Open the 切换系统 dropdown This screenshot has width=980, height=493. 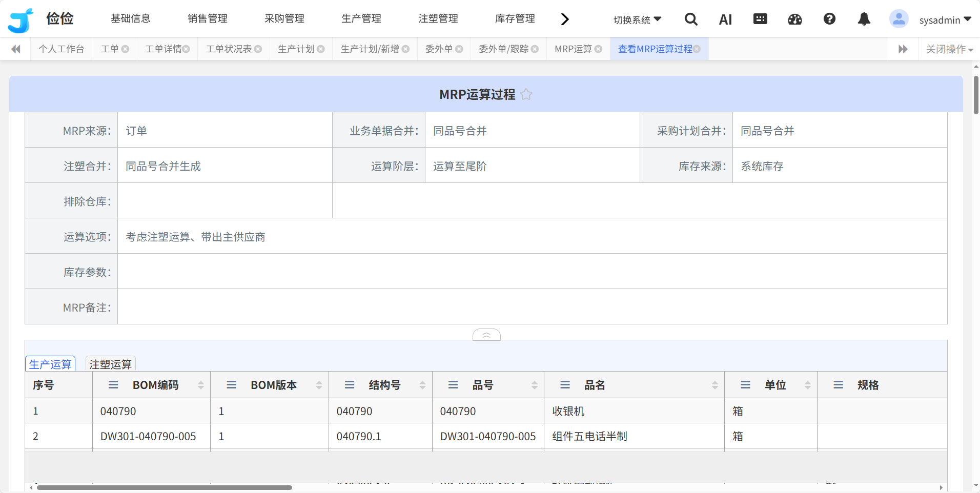tap(637, 20)
